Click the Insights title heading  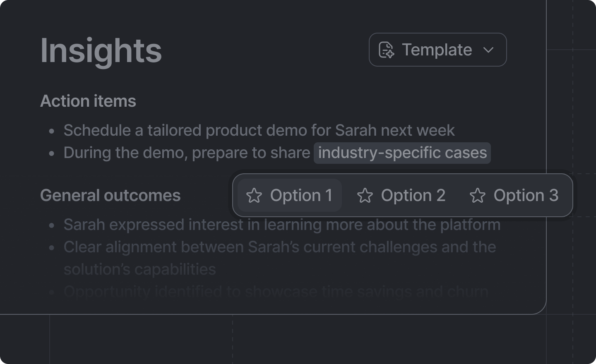pos(101,51)
